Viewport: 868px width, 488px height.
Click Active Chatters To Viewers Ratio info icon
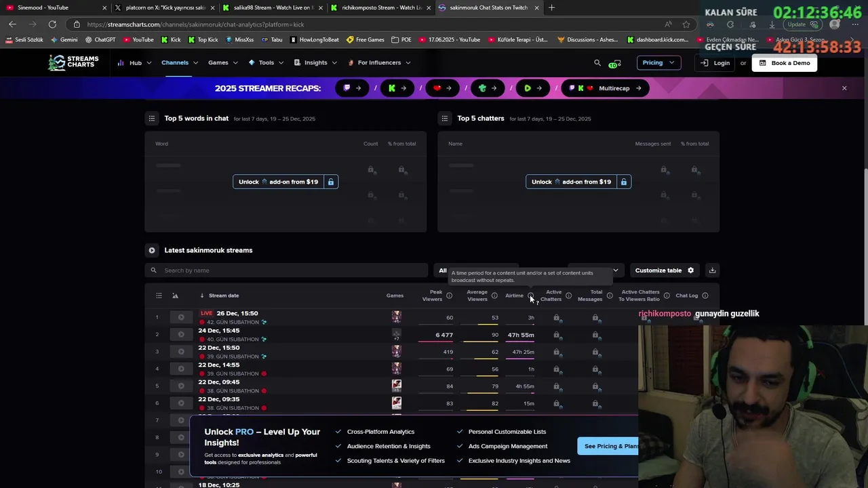click(x=667, y=296)
